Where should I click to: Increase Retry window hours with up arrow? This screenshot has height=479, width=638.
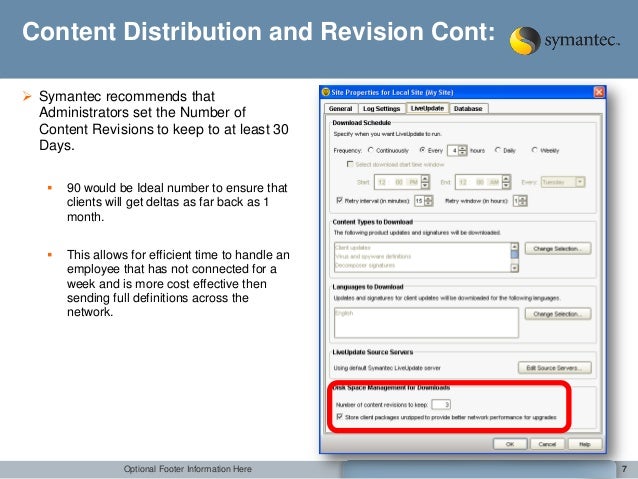click(x=523, y=199)
